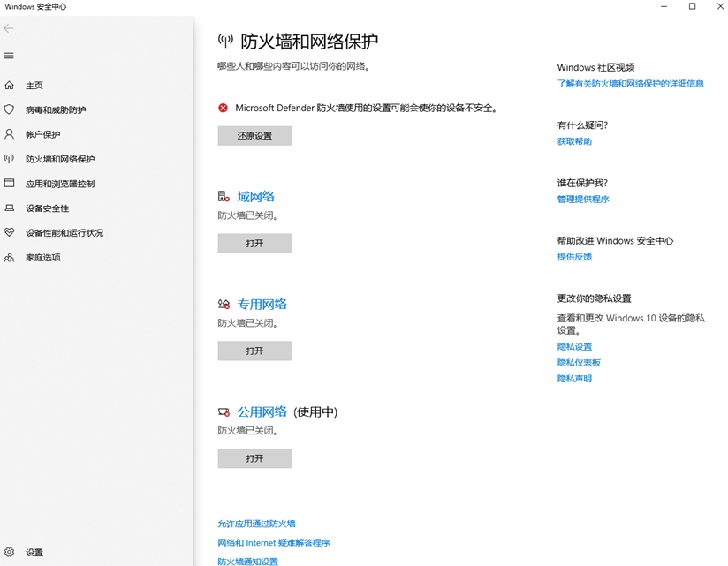Click the 提供反馈 link

pos(574,257)
